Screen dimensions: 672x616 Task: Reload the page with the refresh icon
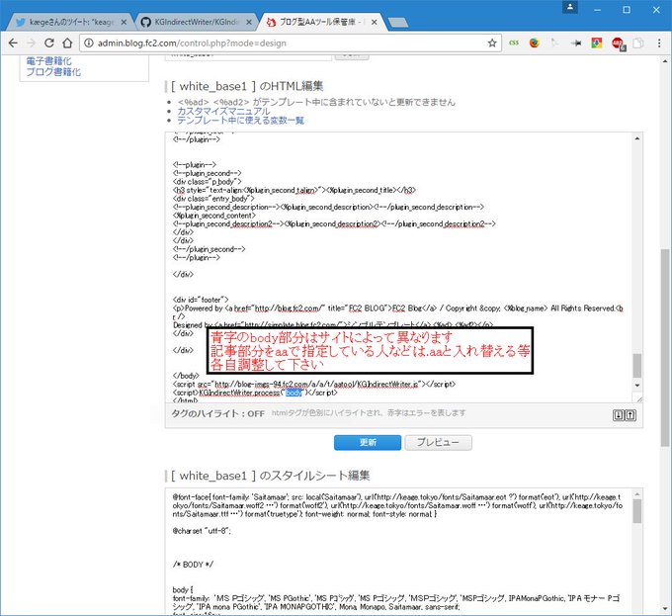click(49, 43)
